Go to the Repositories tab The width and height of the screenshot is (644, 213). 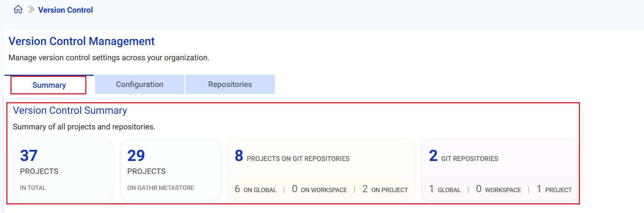(x=230, y=84)
